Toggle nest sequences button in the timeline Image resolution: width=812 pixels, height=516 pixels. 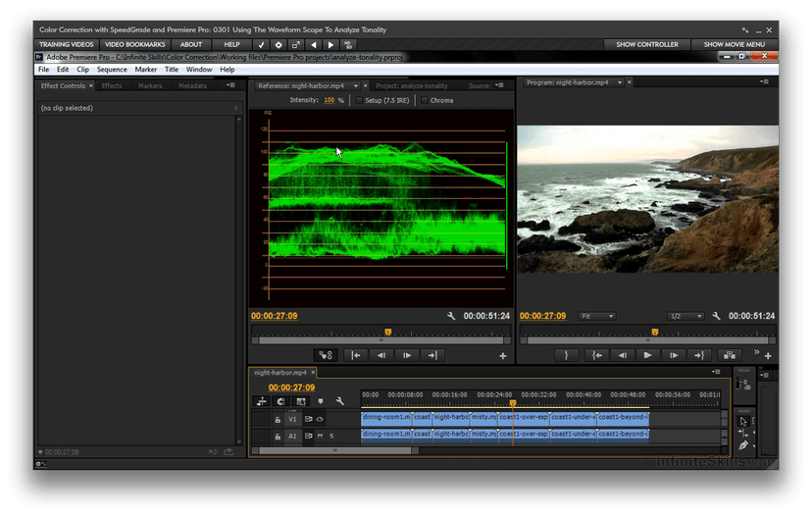(262, 401)
